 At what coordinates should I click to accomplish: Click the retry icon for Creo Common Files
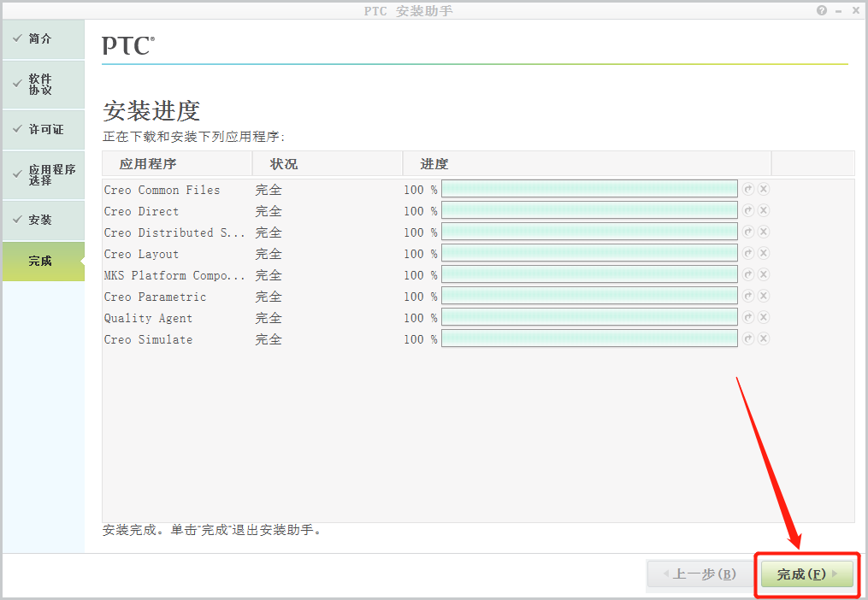point(748,189)
